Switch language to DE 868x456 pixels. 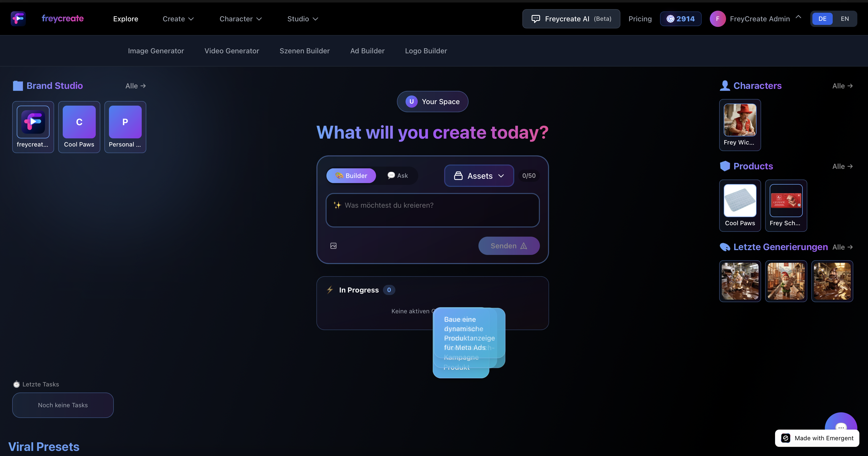pyautogui.click(x=822, y=19)
